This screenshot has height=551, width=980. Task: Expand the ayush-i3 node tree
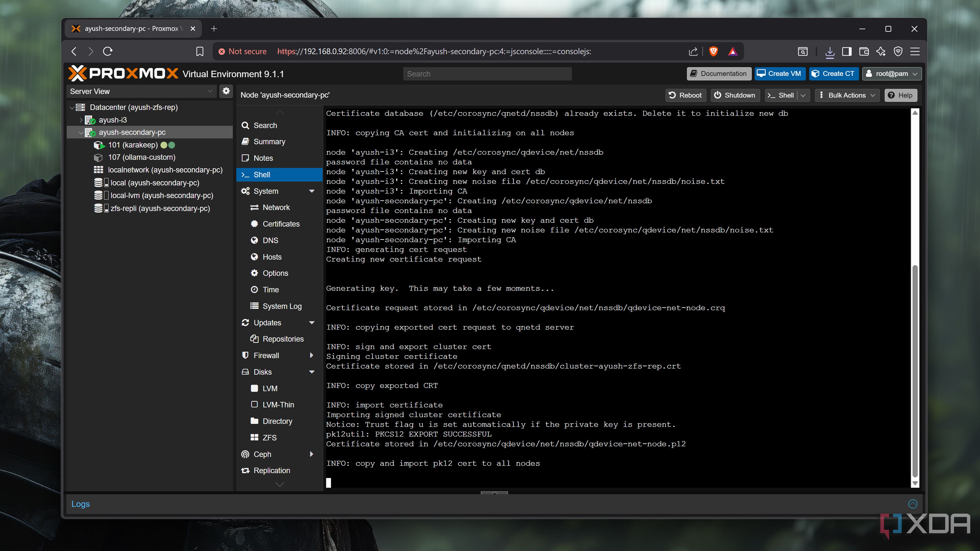point(81,120)
